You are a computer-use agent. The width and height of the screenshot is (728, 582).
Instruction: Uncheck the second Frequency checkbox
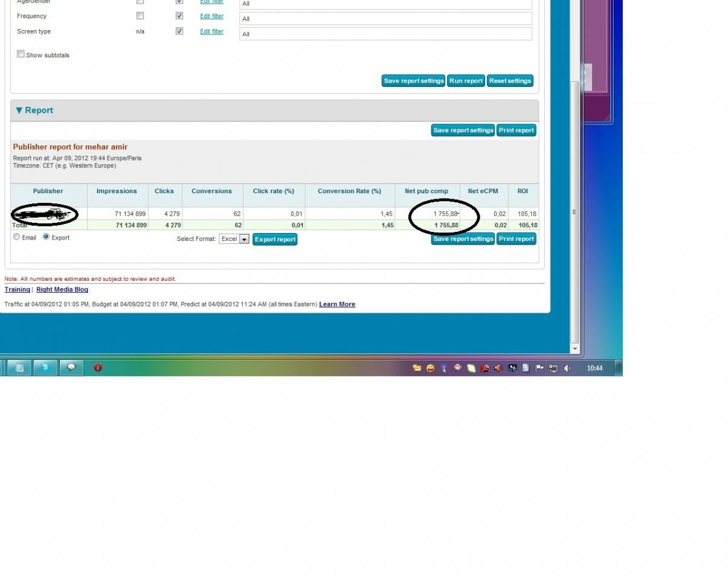pyautogui.click(x=179, y=16)
